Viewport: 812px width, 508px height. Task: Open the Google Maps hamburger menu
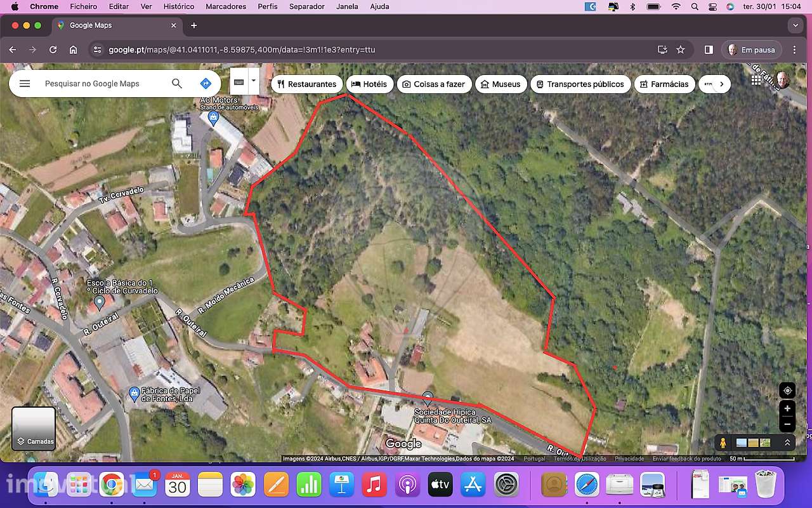coord(25,84)
